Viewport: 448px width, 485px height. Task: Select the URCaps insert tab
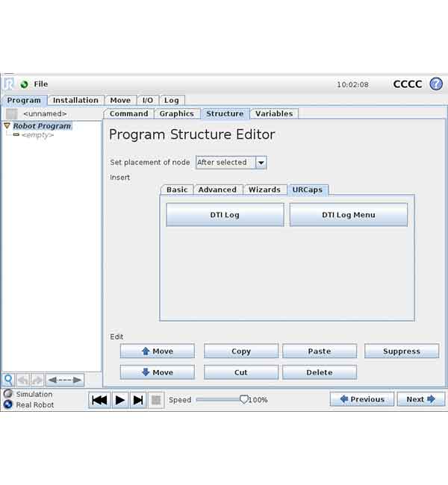pyautogui.click(x=308, y=190)
